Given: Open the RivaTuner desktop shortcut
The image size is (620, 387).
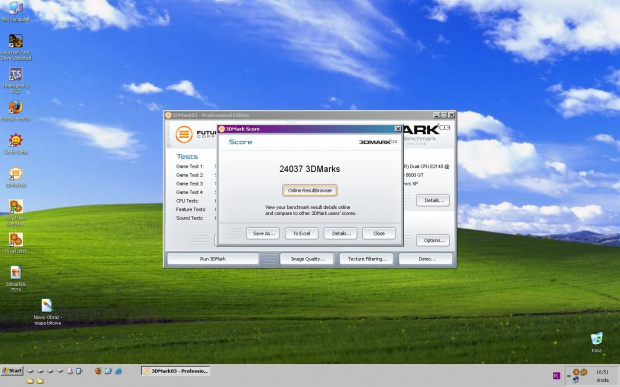Looking at the screenshot, I should click(15, 242).
